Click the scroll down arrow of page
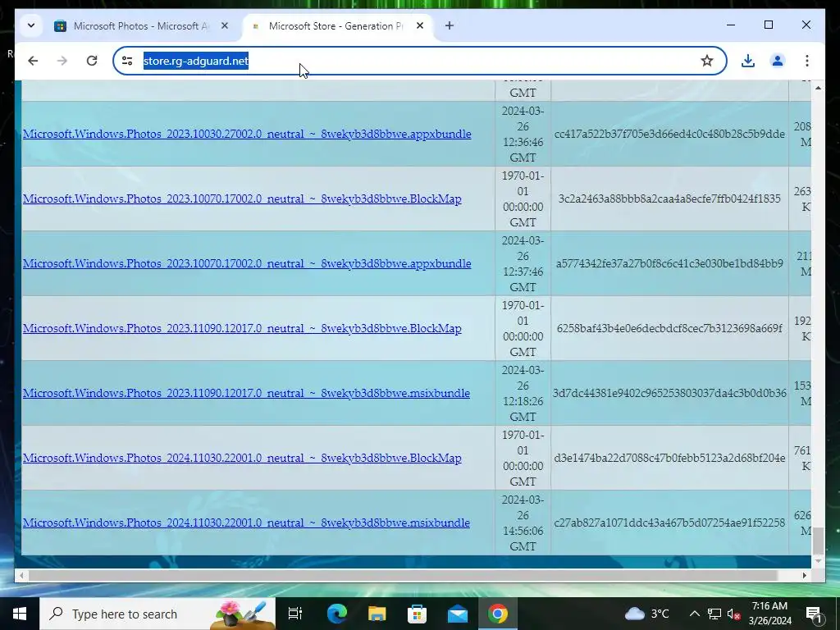Image resolution: width=840 pixels, height=630 pixels. [818, 561]
